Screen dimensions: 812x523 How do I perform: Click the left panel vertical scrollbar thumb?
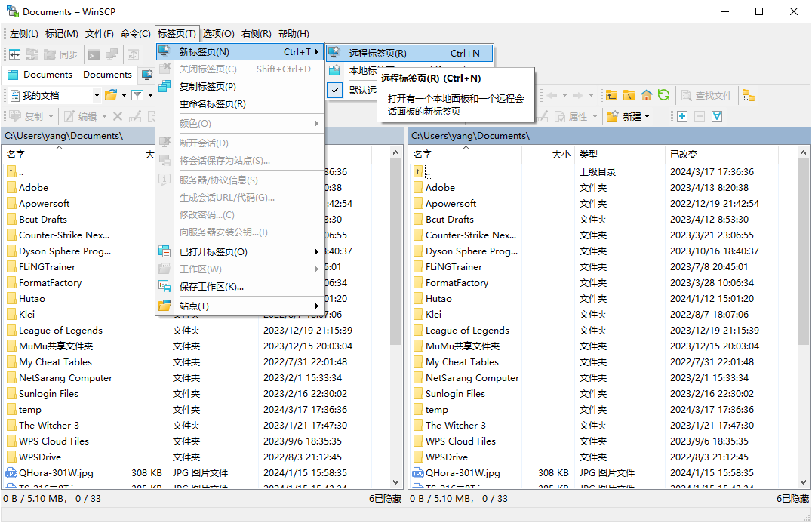[x=395, y=251]
